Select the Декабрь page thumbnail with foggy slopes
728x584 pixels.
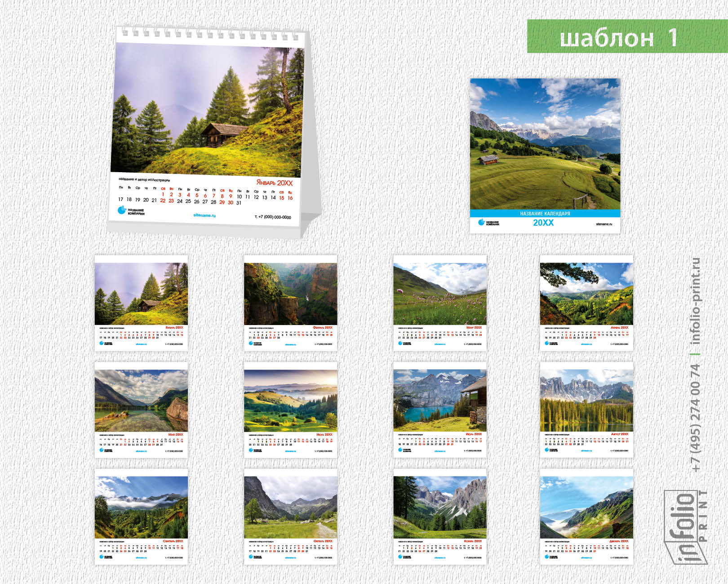tap(586, 517)
